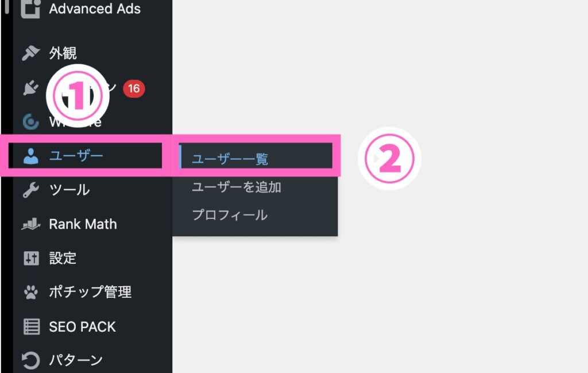The width and height of the screenshot is (588, 373).
Task: Click the paw icon for ポチップ管理
Action: point(30,292)
